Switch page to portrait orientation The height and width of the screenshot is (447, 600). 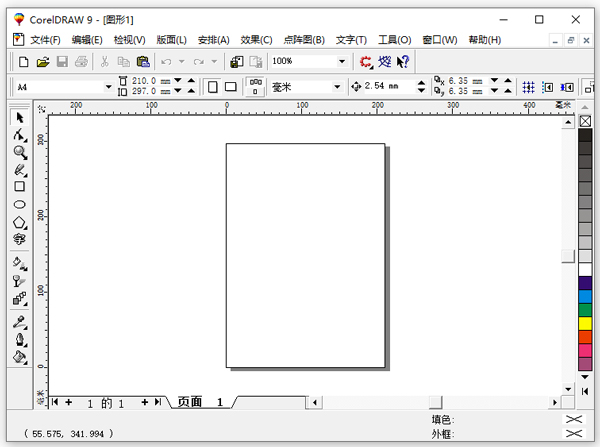pos(212,87)
